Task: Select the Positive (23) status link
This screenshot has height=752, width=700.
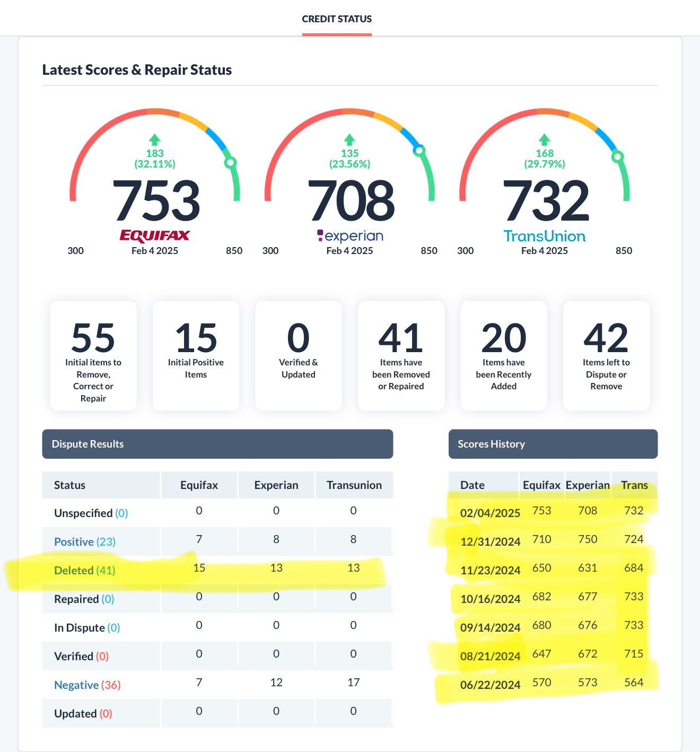Action: (x=84, y=541)
